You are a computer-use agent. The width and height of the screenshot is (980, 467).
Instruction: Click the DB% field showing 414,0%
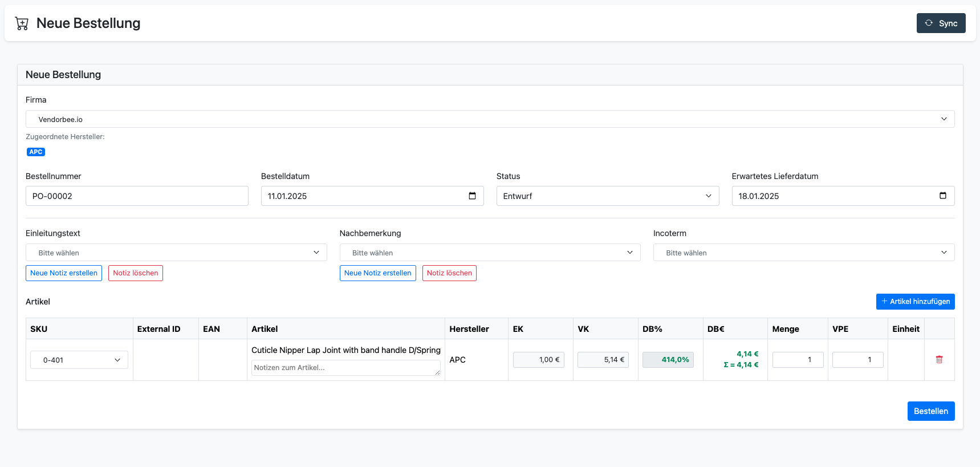(x=668, y=360)
